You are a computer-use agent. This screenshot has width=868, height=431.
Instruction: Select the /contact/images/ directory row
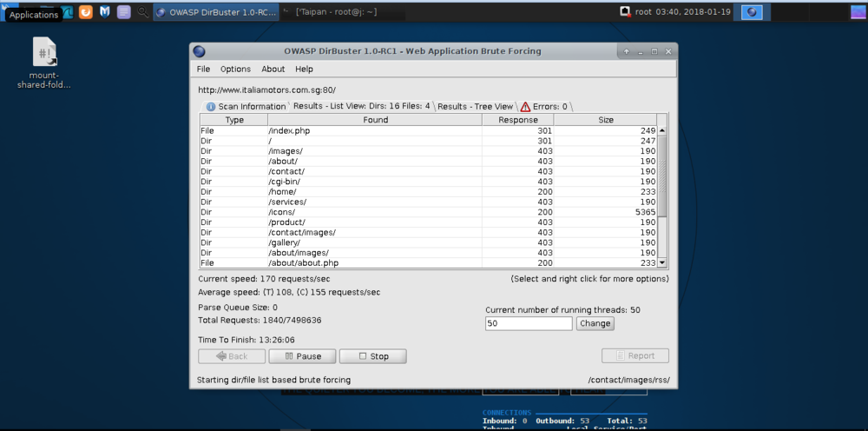click(429, 232)
